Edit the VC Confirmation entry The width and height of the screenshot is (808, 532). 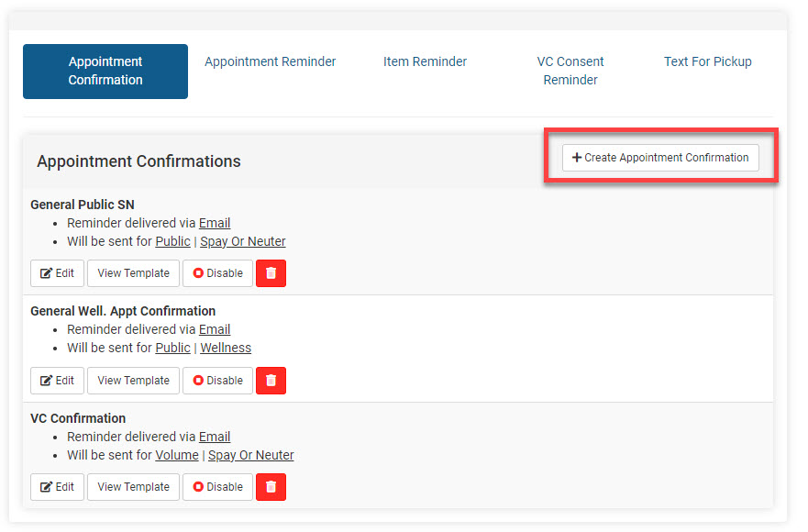pyautogui.click(x=57, y=487)
